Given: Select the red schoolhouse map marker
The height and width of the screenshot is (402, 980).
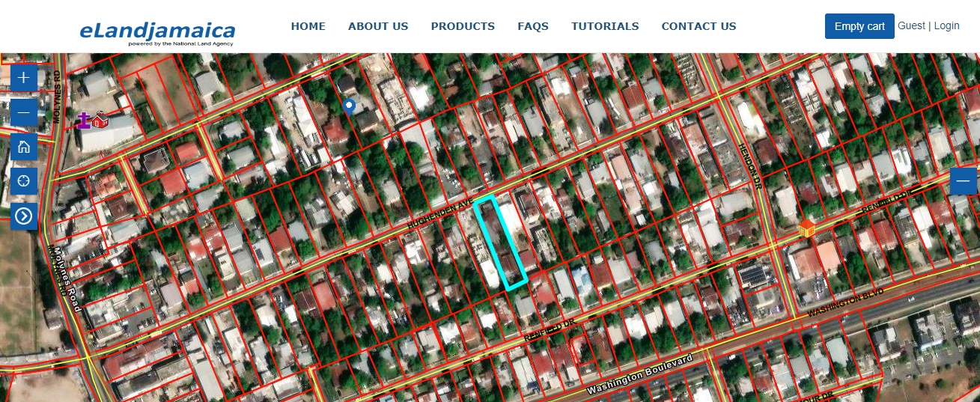Looking at the screenshot, I should [x=100, y=118].
